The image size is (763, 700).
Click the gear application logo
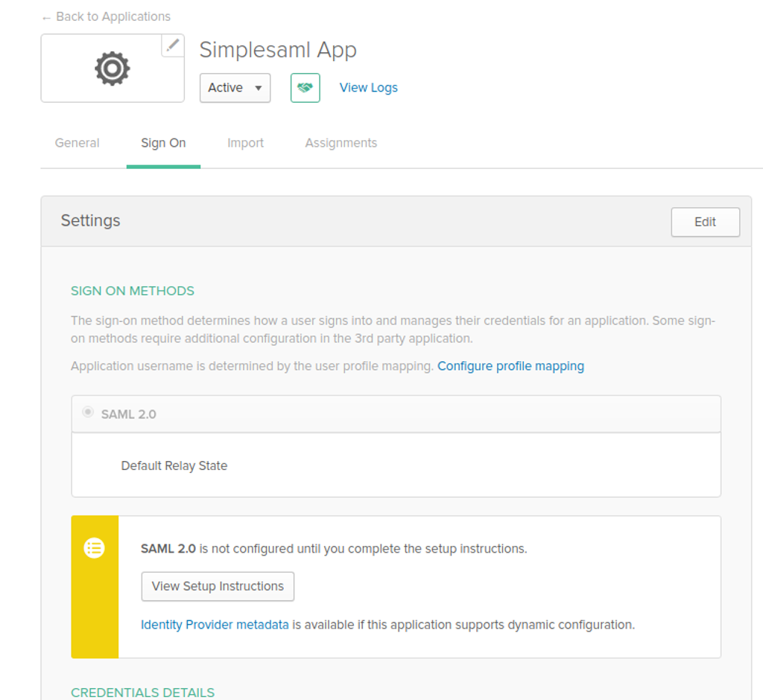111,68
